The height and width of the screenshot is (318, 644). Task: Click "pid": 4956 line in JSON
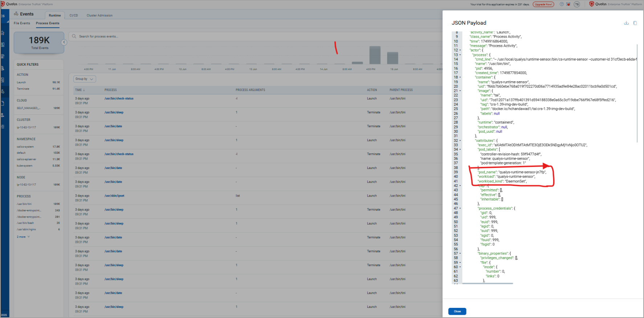[x=484, y=68]
